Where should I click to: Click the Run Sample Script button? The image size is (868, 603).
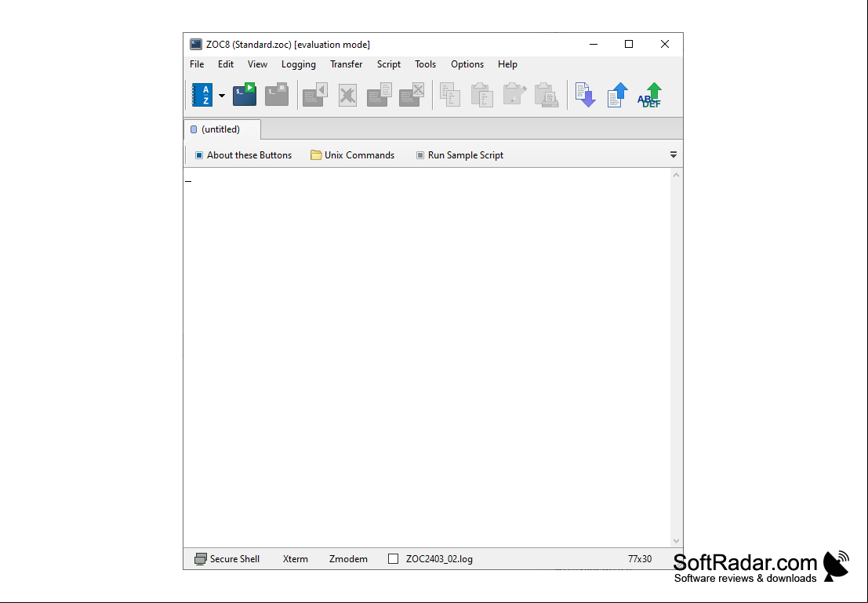459,155
